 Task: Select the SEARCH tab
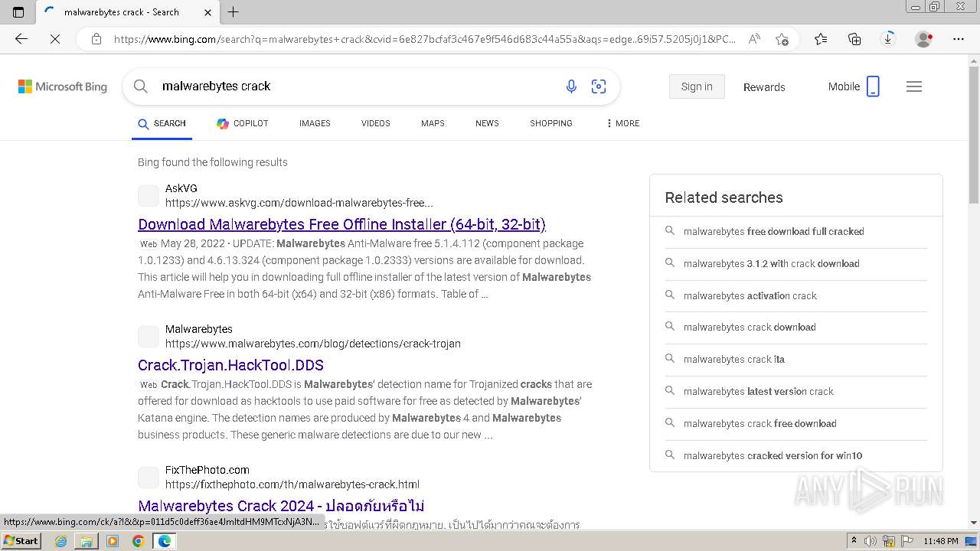coord(162,123)
